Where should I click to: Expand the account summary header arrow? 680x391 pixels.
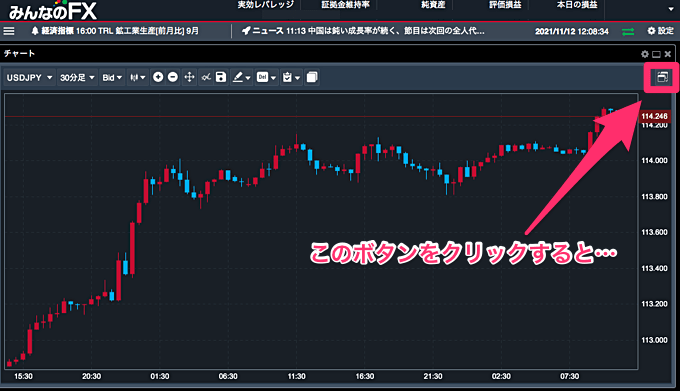click(x=671, y=9)
